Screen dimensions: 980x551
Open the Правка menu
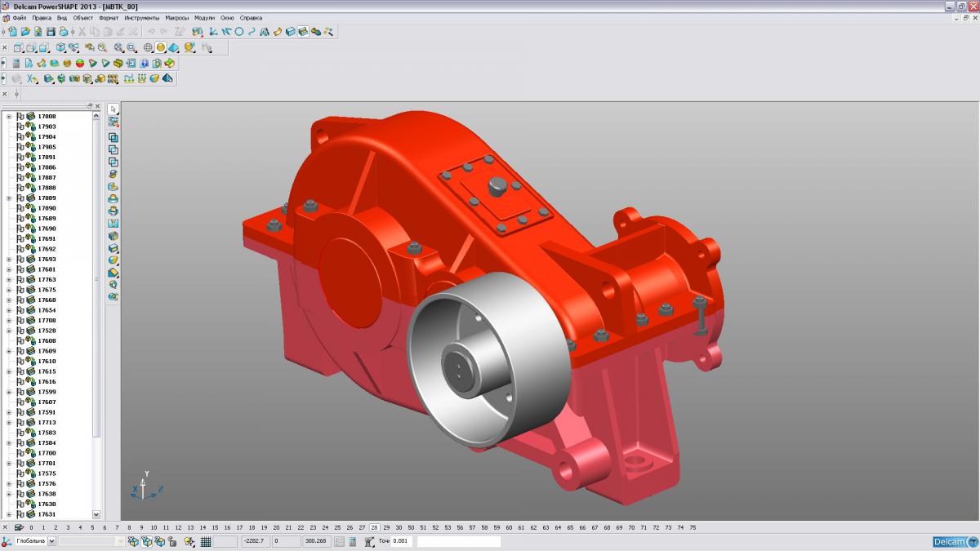(42, 17)
